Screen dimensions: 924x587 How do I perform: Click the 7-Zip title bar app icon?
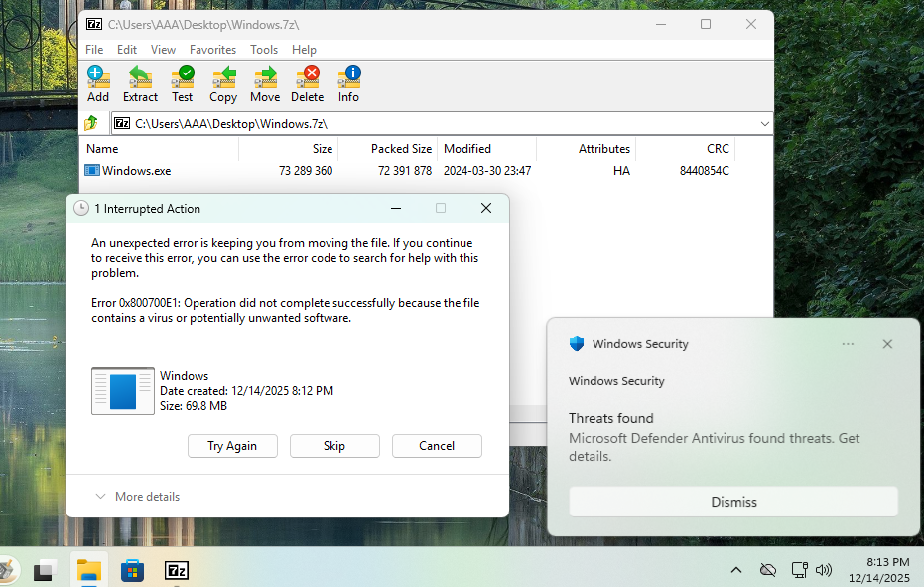pyautogui.click(x=93, y=24)
